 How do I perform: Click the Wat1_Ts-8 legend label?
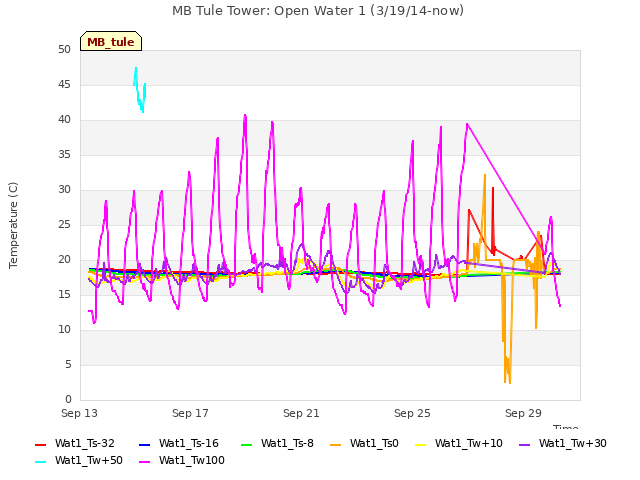pos(287,443)
